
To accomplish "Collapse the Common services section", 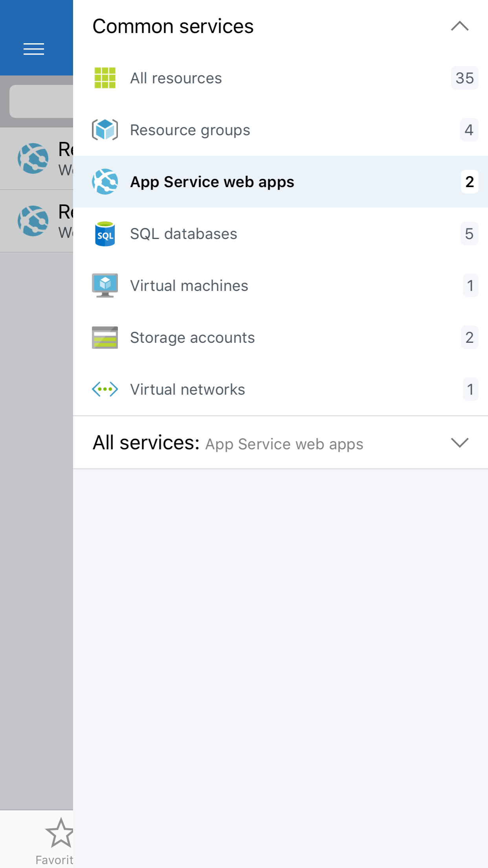I will 460,26.
